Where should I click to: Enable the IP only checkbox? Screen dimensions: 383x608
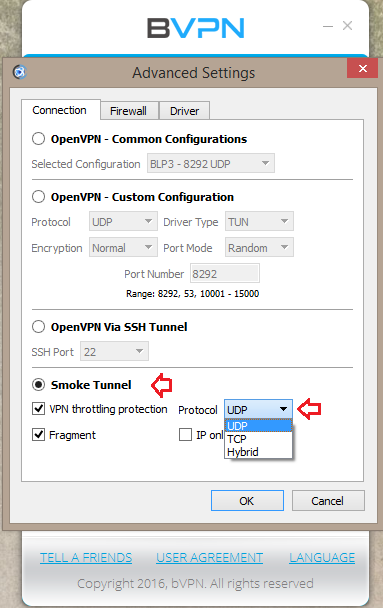click(x=185, y=435)
